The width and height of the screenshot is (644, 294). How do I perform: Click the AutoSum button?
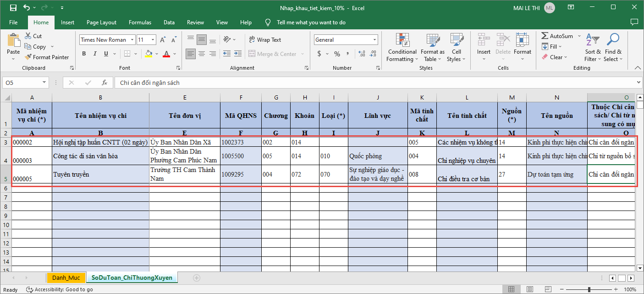(x=557, y=36)
